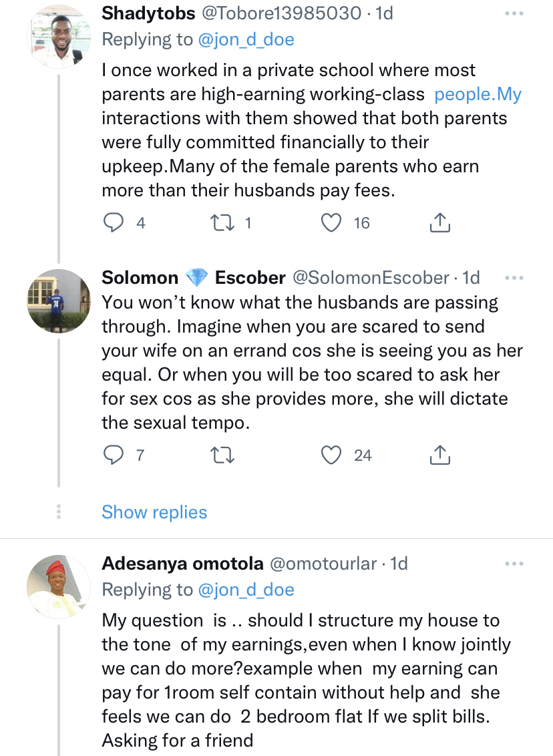Open @jon_d_doe link in Shadytobs' reply

click(x=246, y=40)
